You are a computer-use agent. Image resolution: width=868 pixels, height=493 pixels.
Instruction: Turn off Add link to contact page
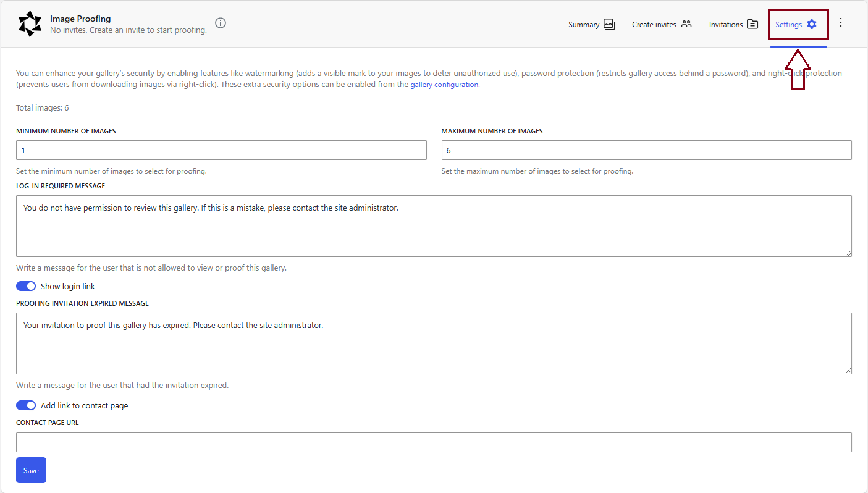click(26, 405)
